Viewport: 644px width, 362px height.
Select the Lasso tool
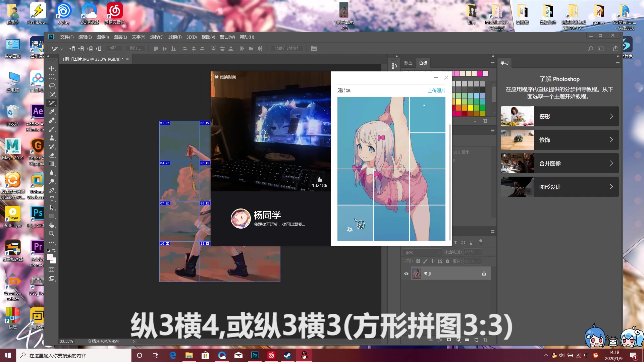click(x=52, y=85)
